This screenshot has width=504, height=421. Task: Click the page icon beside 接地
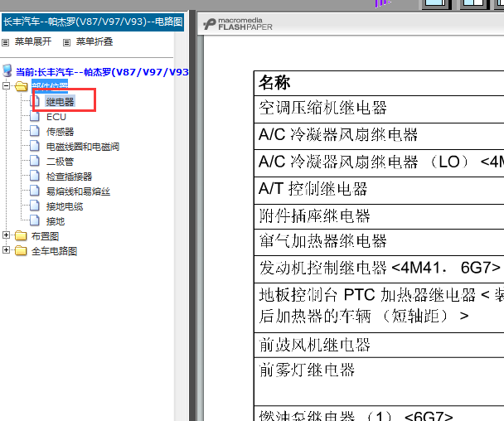[35, 220]
